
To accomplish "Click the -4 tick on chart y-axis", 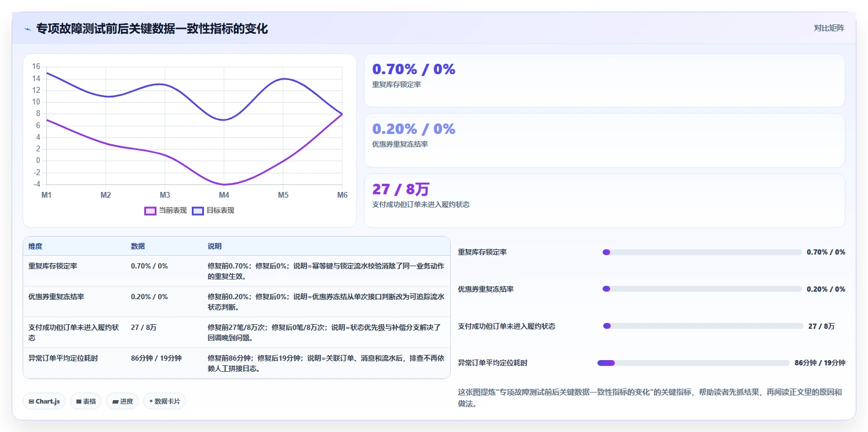I will 37,184.
